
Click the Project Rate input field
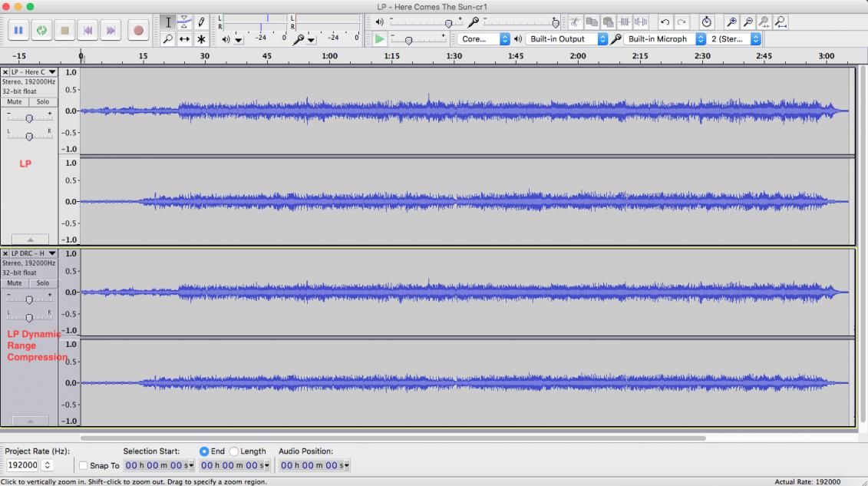(22, 465)
